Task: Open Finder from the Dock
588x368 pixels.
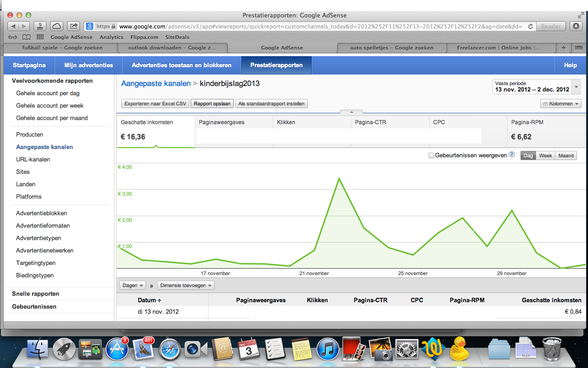Action: [38, 350]
